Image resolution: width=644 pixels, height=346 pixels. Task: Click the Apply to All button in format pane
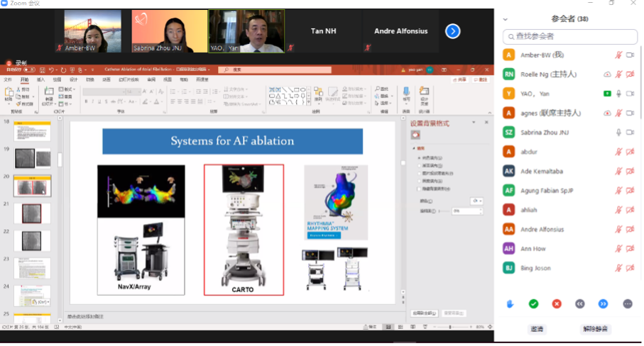coord(425,313)
